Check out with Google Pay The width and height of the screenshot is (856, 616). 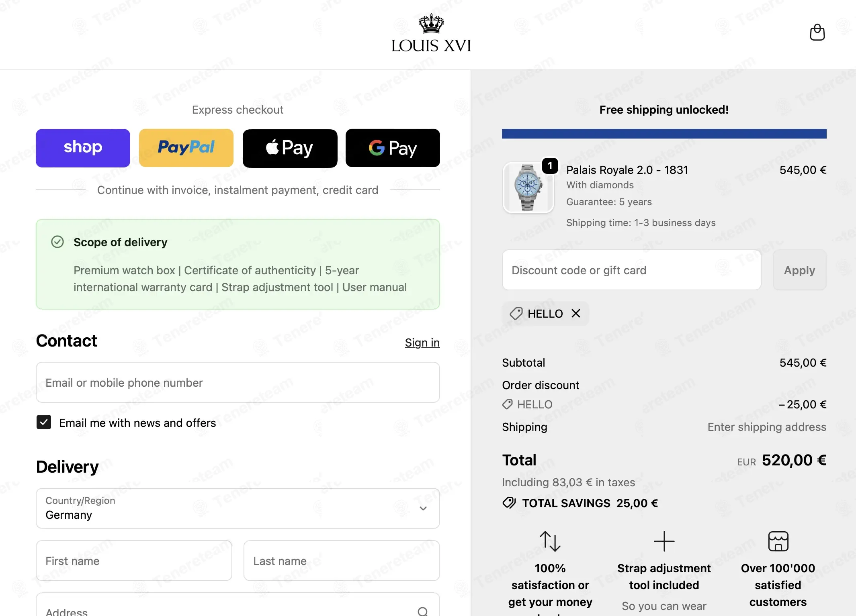tap(393, 148)
